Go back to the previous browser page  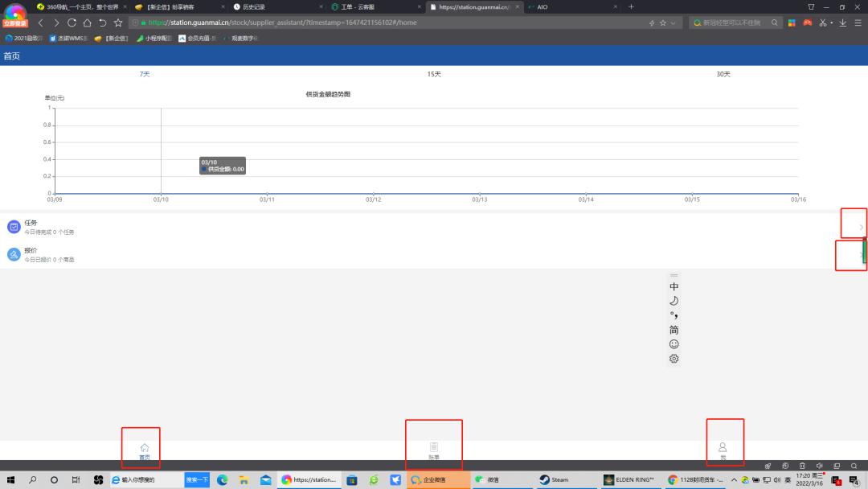40,23
